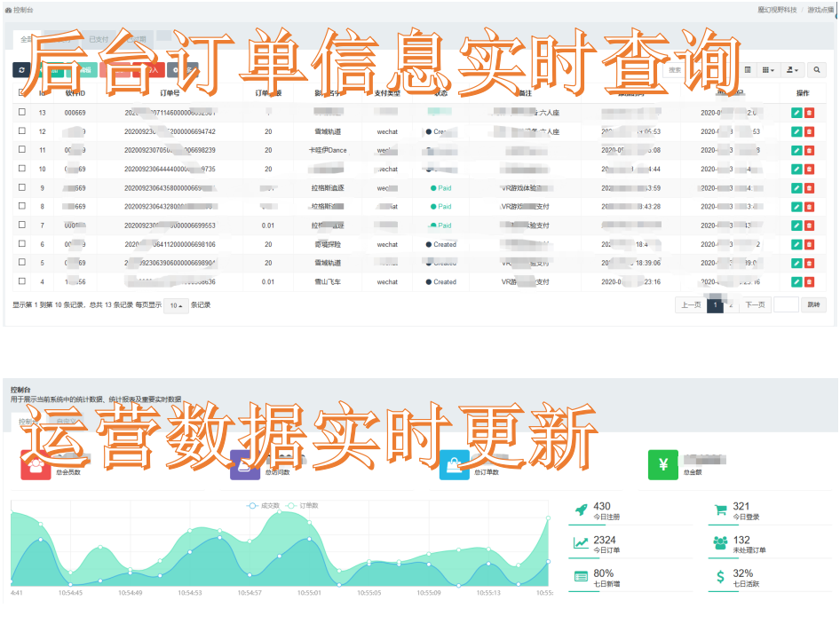Toggle 成交数 legend in chart
840x640 pixels.
pos(264,506)
